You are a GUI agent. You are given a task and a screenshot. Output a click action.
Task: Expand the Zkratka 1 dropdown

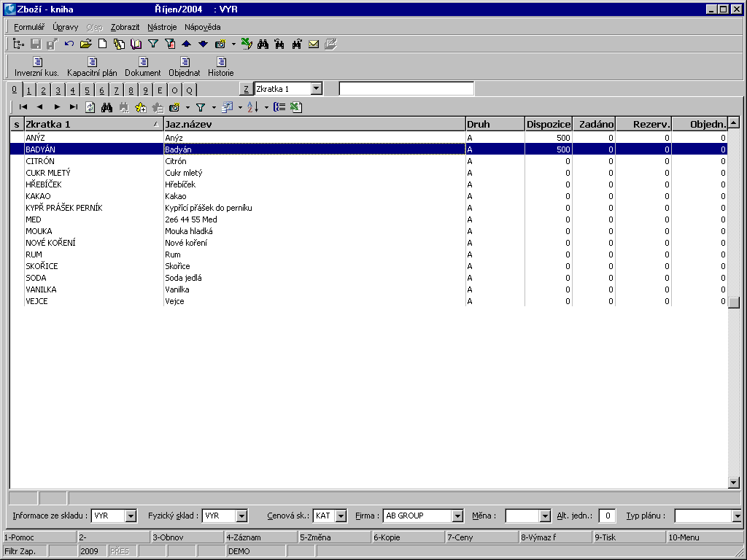(316, 89)
